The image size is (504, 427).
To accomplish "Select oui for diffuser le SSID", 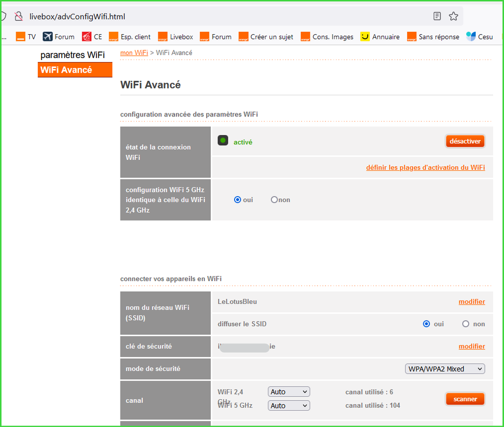I will [x=426, y=324].
